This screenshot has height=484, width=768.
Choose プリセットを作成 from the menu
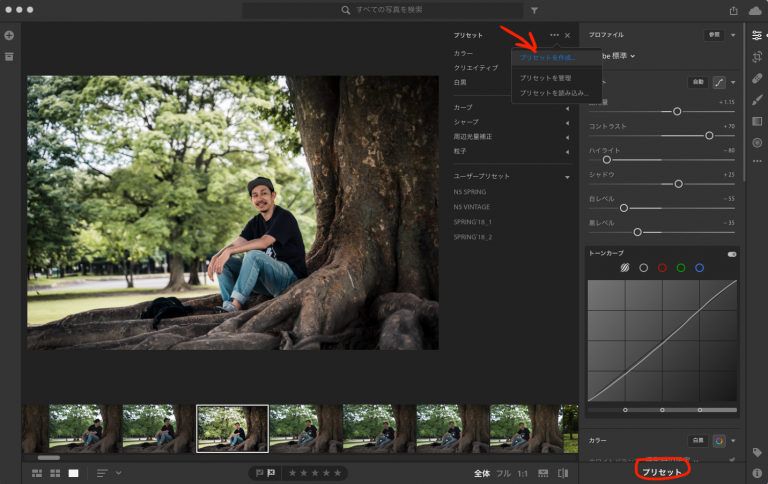(547, 58)
